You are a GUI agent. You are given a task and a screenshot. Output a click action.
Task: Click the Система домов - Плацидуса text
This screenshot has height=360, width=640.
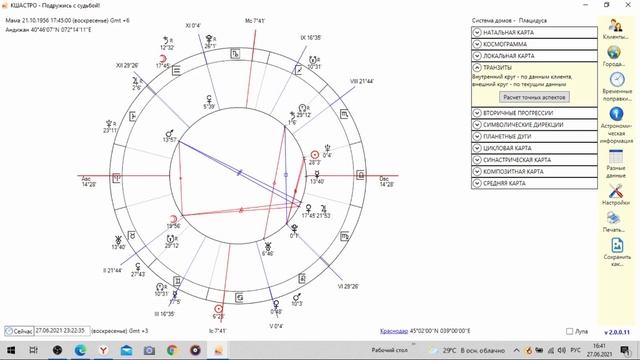509,20
